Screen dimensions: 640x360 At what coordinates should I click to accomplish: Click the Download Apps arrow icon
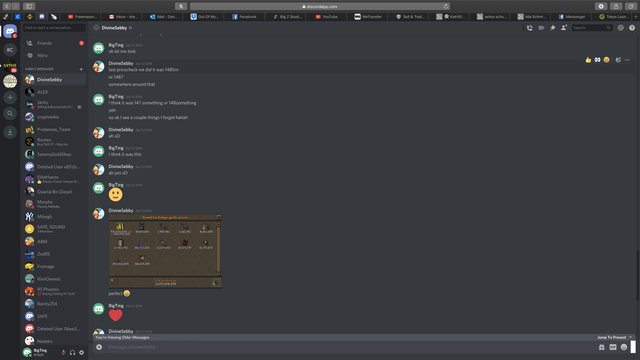[x=10, y=132]
